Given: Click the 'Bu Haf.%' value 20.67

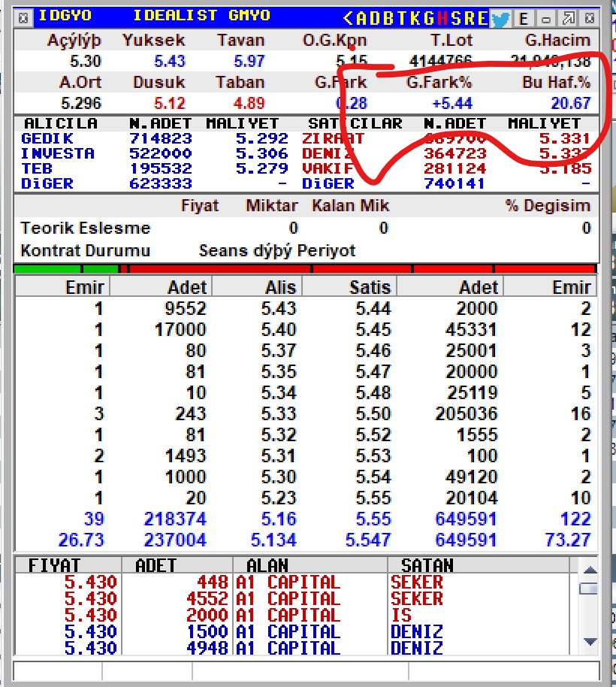Looking at the screenshot, I should click(x=571, y=104).
